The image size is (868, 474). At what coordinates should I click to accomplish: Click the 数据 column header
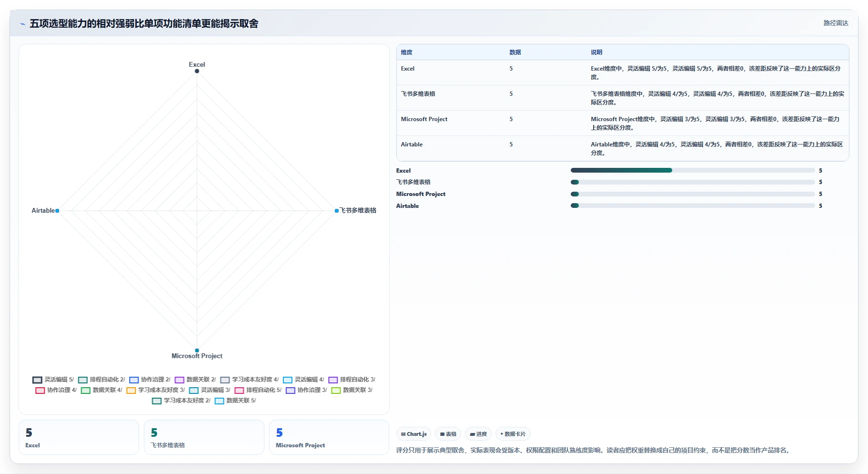click(515, 52)
